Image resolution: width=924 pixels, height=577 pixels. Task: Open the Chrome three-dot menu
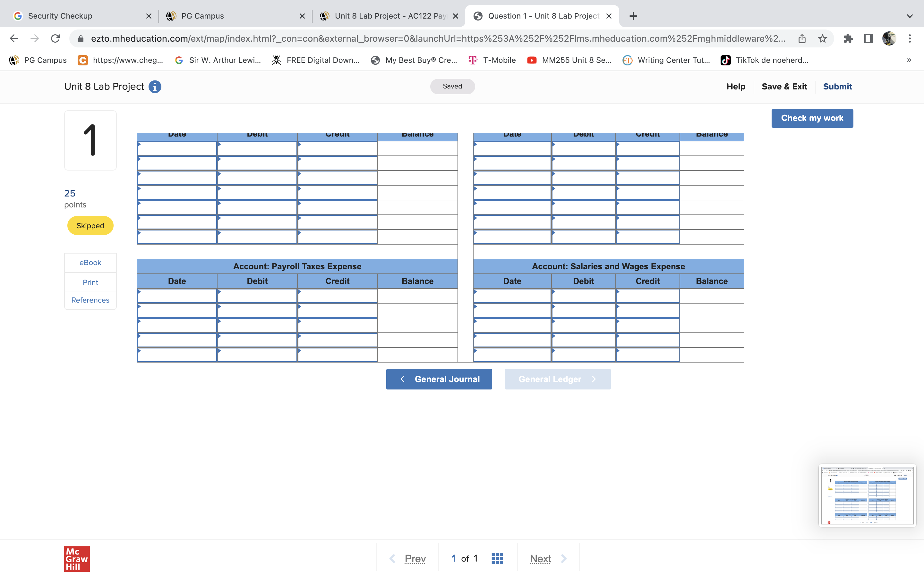point(910,38)
